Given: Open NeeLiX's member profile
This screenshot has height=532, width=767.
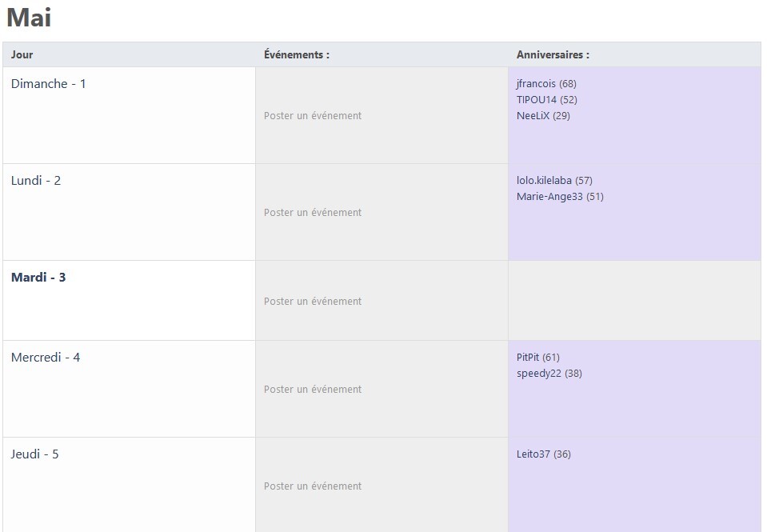Looking at the screenshot, I should pos(533,116).
